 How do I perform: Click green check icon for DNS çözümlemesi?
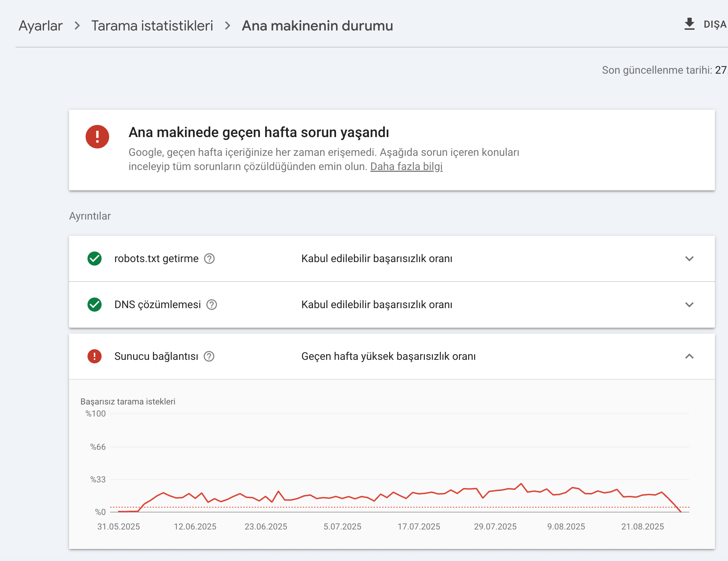click(95, 305)
